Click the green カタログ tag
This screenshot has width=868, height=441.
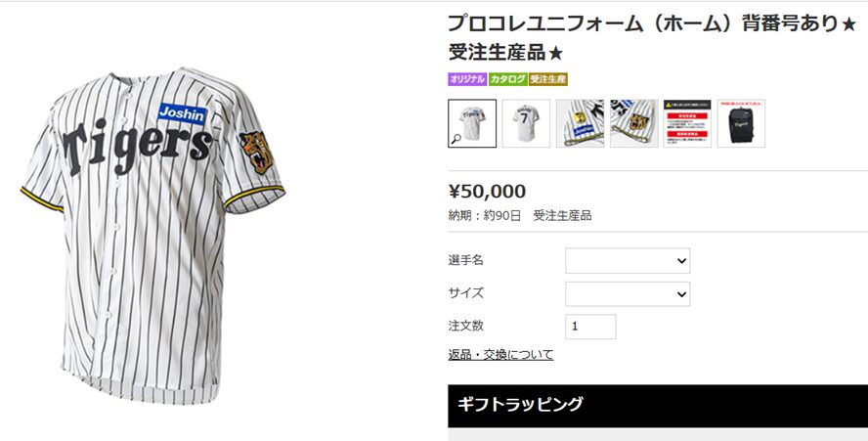(507, 79)
